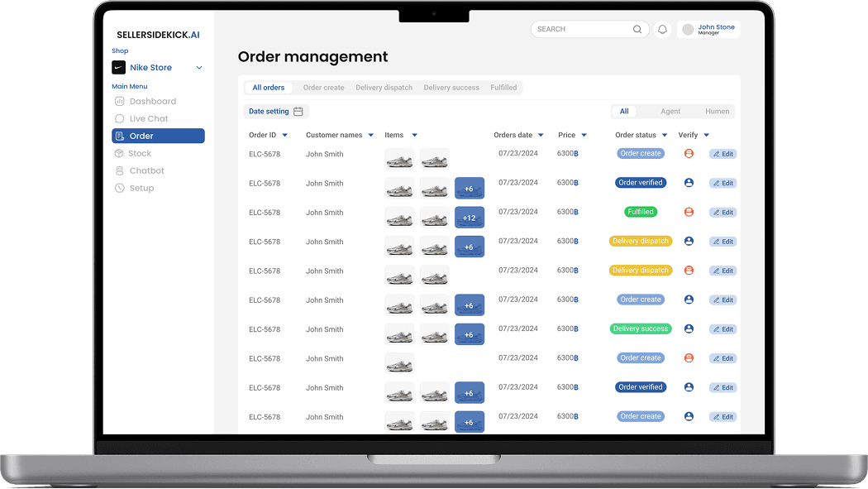Click the Nike logo icon
This screenshot has width=868, height=489.
(x=118, y=68)
